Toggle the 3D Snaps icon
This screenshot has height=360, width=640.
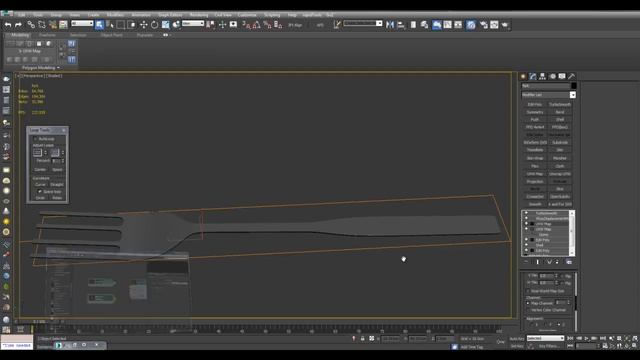click(x=246, y=25)
